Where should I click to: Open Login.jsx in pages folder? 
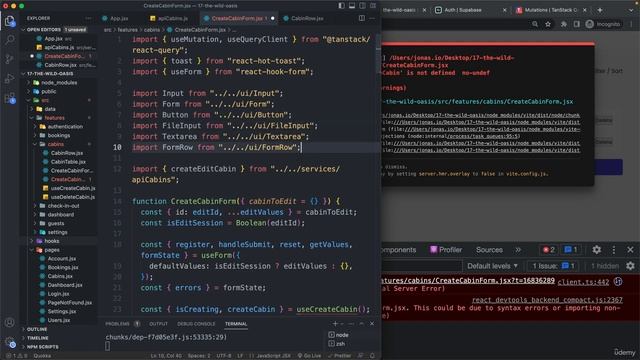58,294
